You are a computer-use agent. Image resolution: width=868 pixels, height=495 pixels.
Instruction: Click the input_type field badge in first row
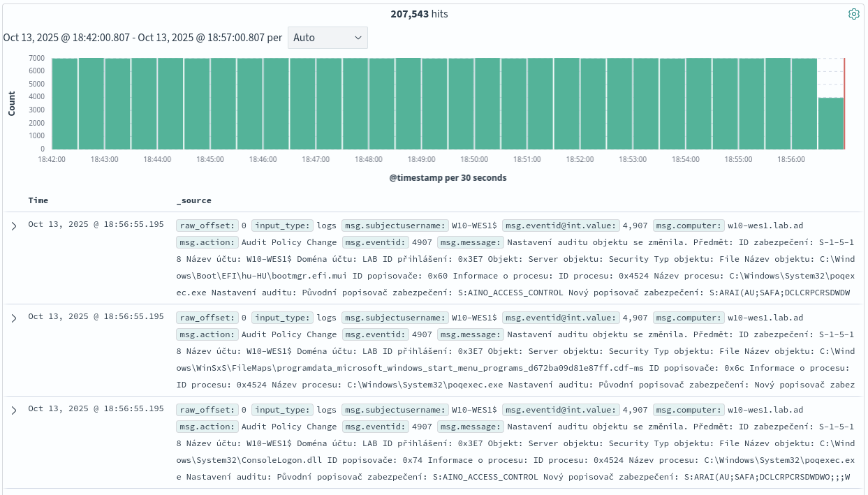tap(282, 226)
